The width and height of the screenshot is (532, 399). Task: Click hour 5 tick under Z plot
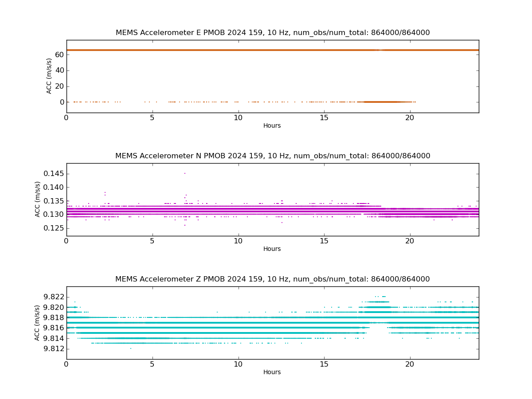153,364
